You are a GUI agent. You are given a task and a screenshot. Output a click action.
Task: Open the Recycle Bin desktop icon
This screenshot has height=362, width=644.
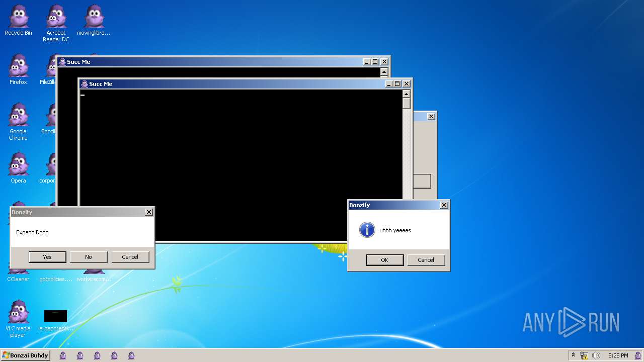18,21
